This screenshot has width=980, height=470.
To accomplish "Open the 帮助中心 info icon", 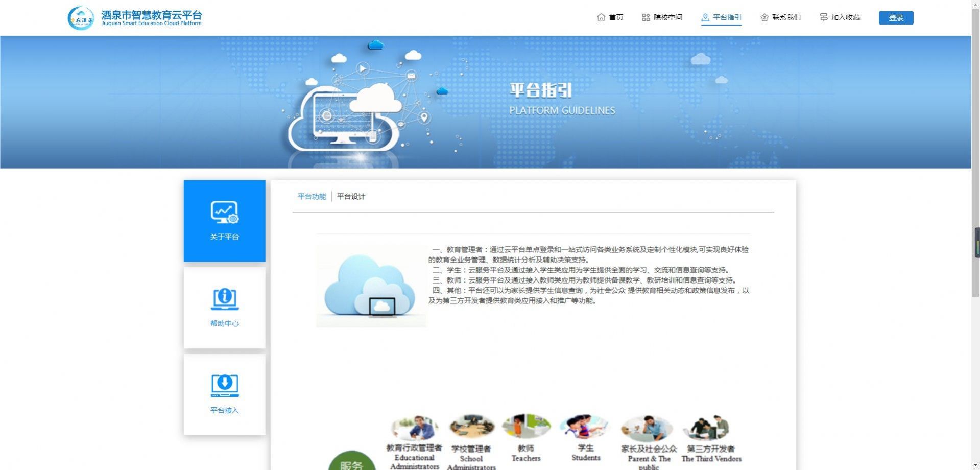I will click(224, 299).
